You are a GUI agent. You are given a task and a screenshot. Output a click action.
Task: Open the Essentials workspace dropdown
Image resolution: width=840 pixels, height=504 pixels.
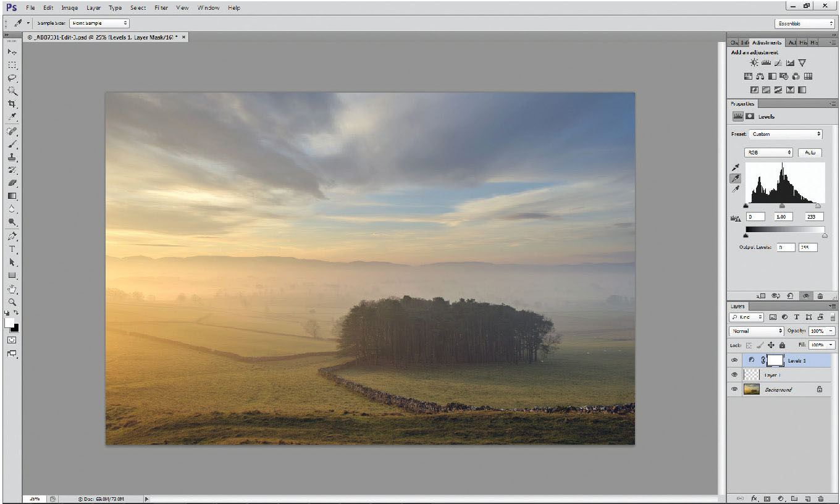[x=804, y=23]
